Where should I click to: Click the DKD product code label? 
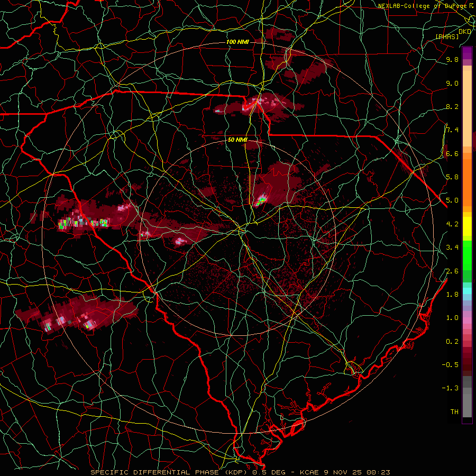[x=464, y=31]
